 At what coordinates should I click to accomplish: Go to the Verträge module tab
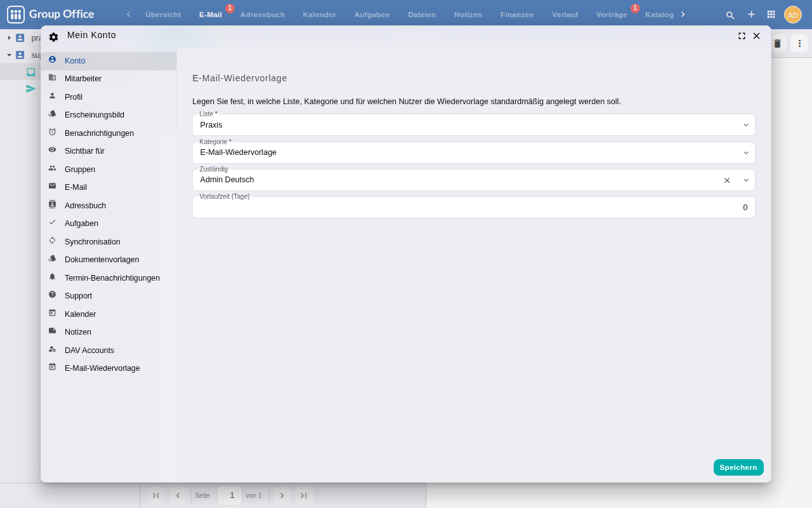tap(612, 15)
